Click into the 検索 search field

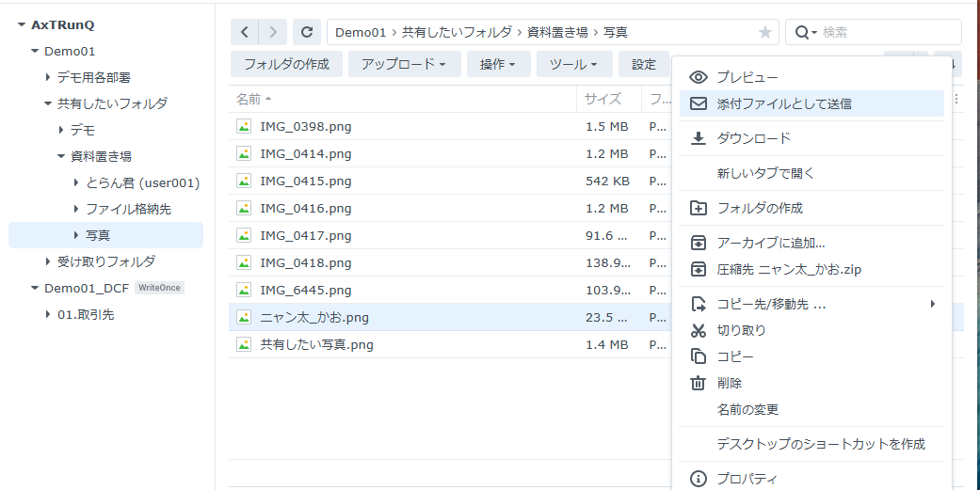click(888, 33)
